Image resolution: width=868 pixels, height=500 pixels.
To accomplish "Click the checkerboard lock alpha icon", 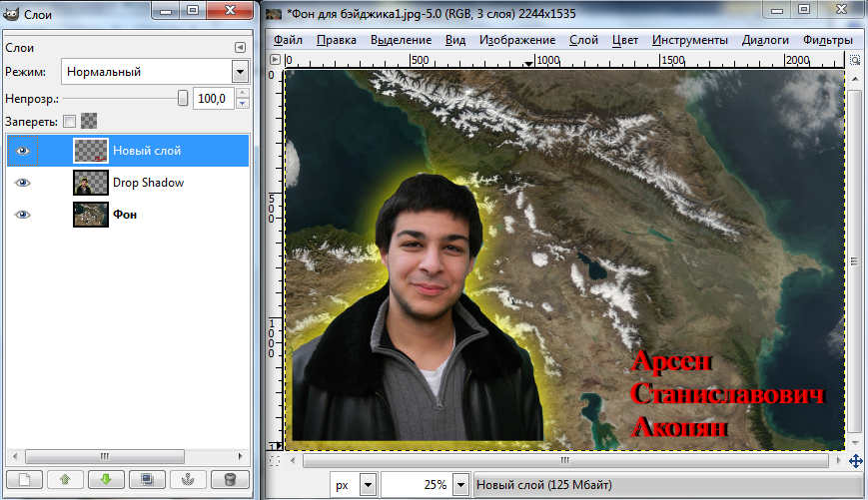I will click(89, 121).
